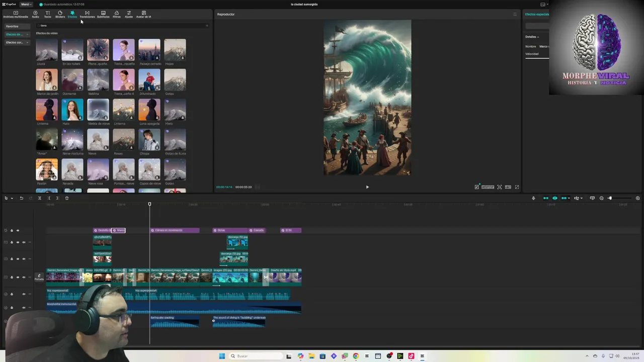Open the Transiciones tab
Image resolution: width=644 pixels, height=362 pixels.
(x=87, y=14)
